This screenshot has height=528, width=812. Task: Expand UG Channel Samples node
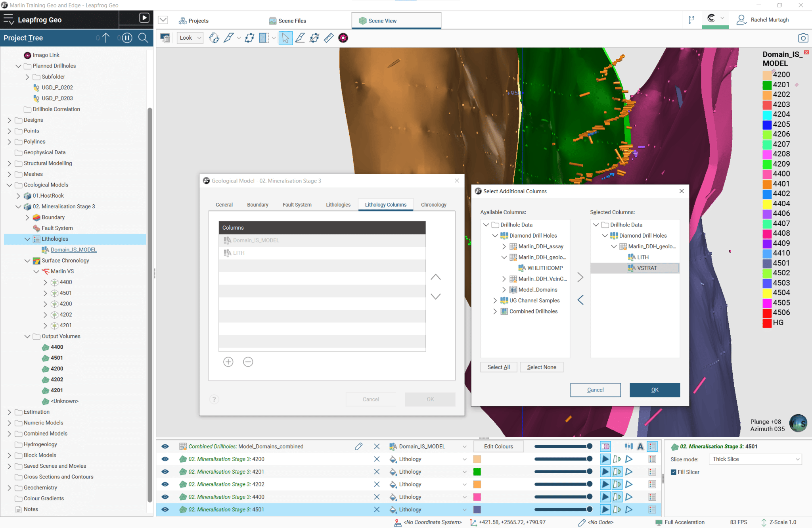[495, 301]
